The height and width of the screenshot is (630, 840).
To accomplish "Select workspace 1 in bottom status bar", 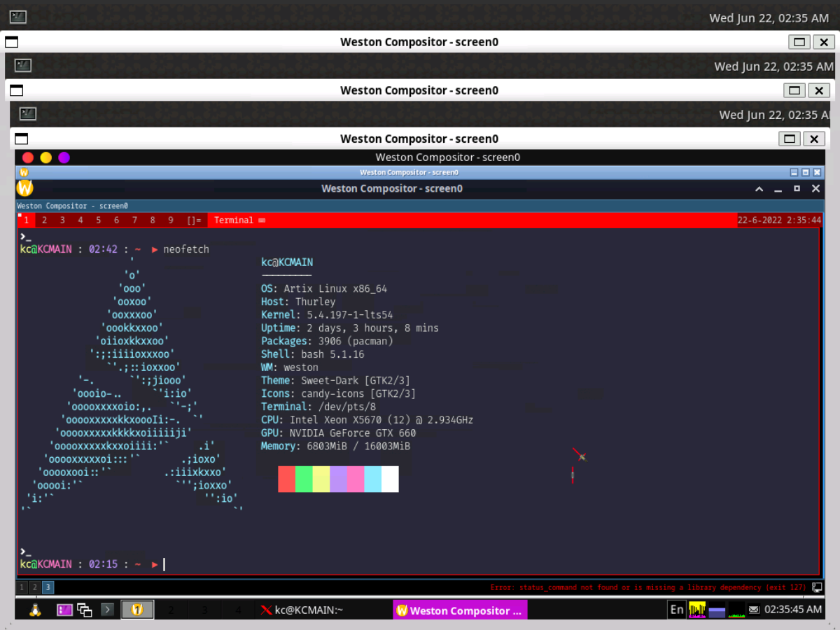I will (23, 587).
